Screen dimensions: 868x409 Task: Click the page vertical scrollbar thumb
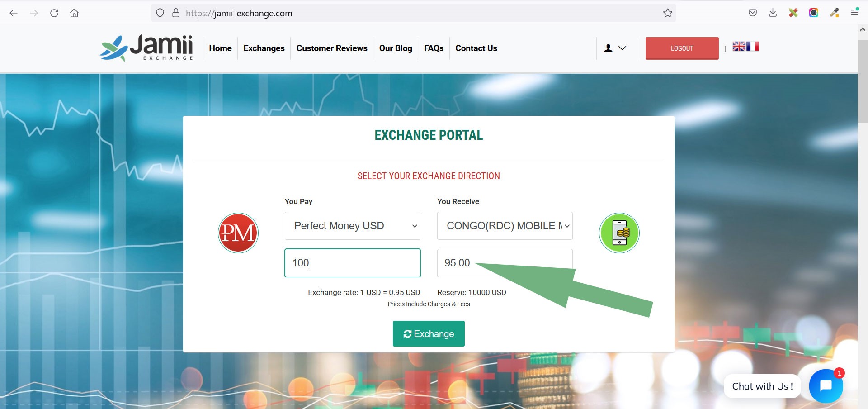click(x=863, y=81)
